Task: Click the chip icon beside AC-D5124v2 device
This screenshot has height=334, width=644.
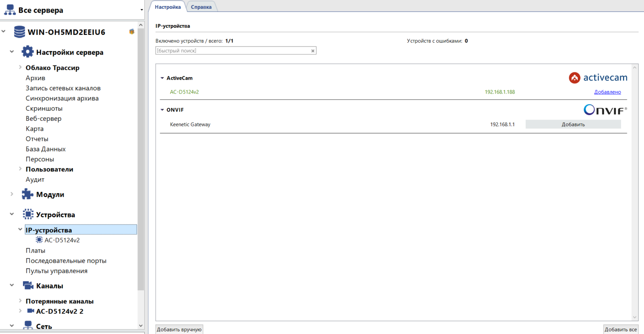Action: coord(39,240)
